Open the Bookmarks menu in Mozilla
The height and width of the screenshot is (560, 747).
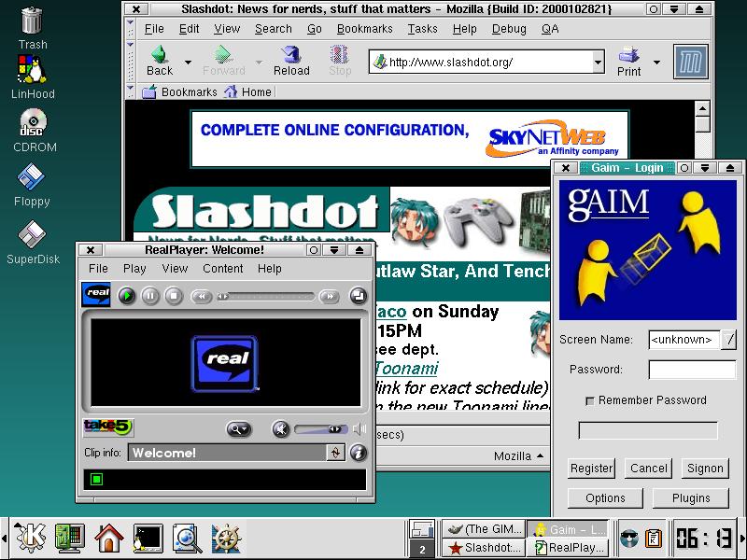coord(364,29)
